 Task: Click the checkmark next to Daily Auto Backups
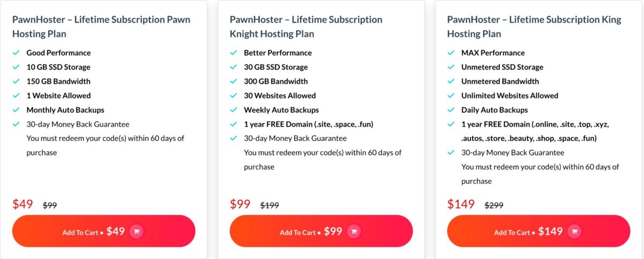[451, 110]
